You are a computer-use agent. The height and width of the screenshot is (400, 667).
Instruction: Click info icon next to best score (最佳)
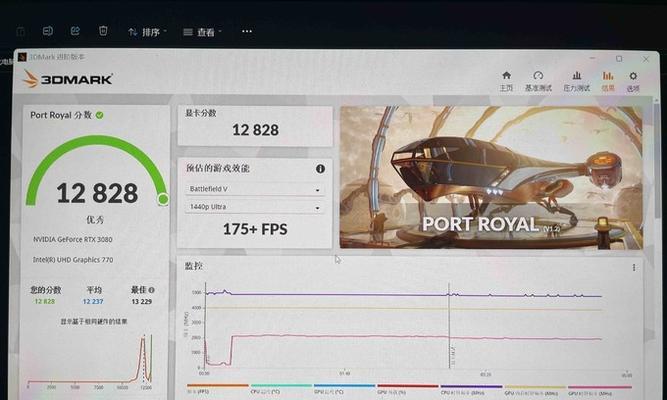point(152,290)
